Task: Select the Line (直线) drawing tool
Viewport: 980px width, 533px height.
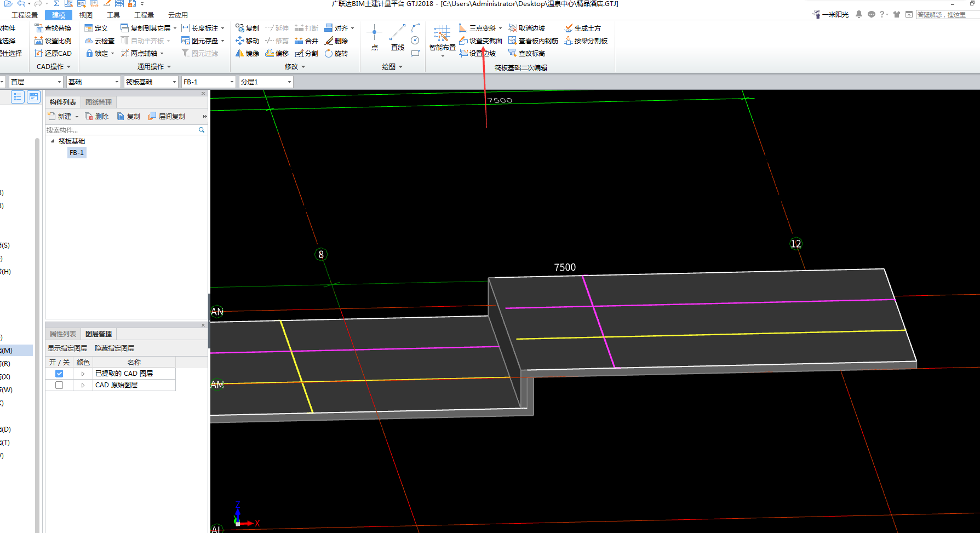Action: (x=398, y=37)
